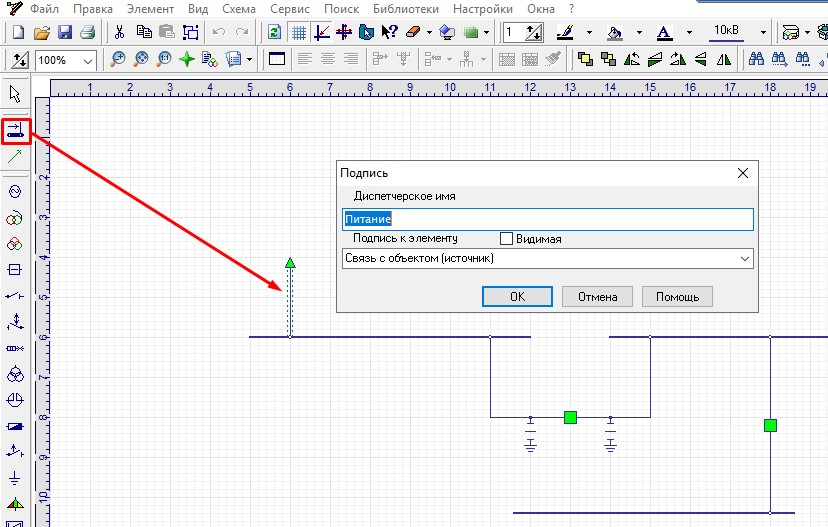Open the Библиотеки menu
The image size is (828, 527).
pos(404,8)
